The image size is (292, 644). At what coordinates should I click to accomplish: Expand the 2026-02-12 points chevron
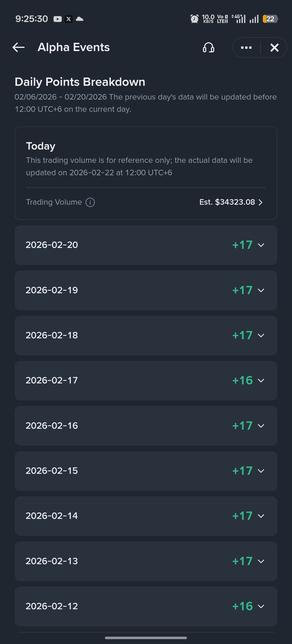click(x=261, y=606)
